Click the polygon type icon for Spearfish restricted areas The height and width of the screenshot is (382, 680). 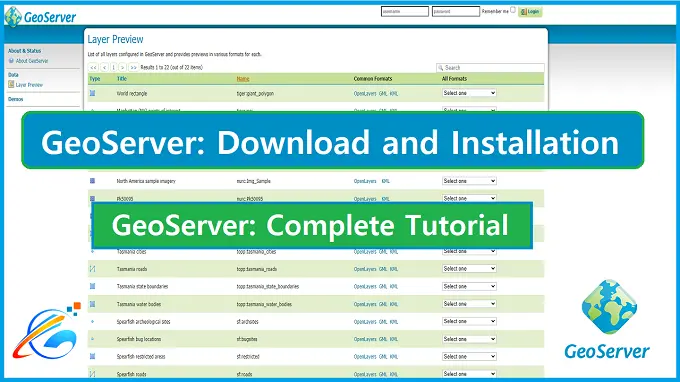pyautogui.click(x=92, y=356)
